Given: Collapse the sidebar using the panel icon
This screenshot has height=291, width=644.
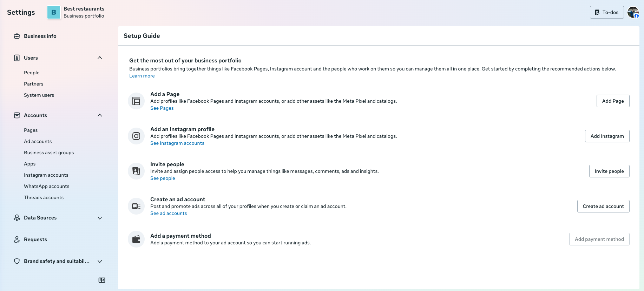Looking at the screenshot, I should pos(102,280).
